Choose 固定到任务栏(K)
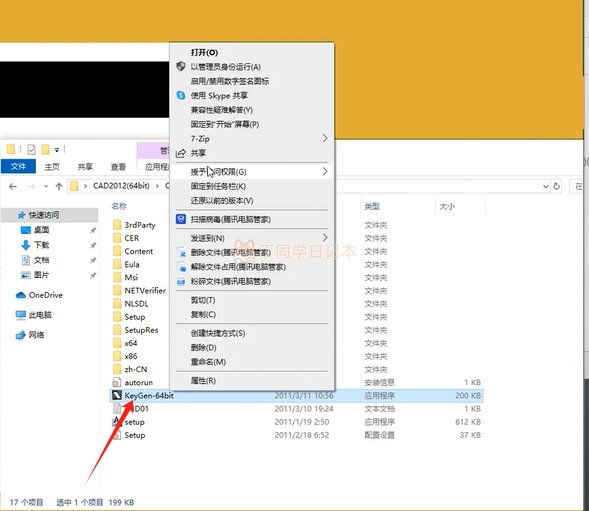The width and height of the screenshot is (589, 511). tap(218, 186)
